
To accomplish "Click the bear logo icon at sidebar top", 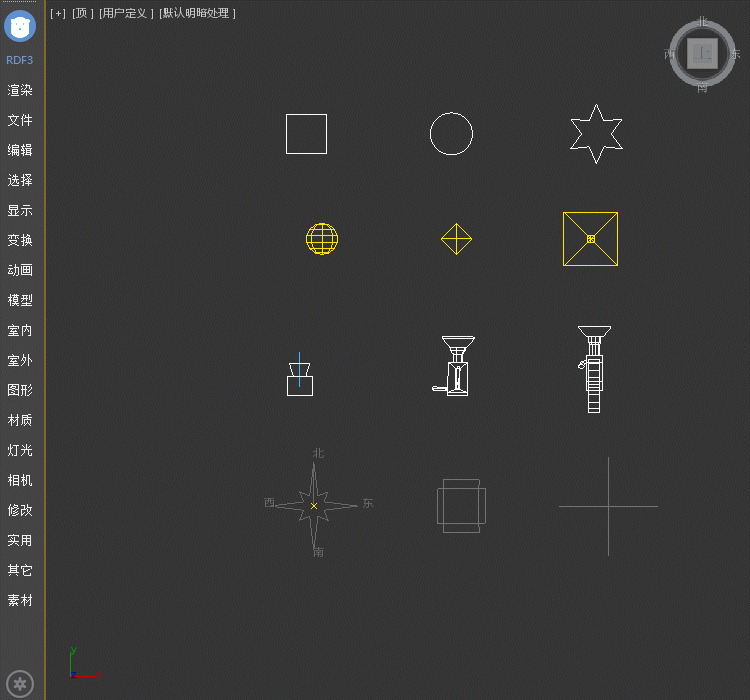I will point(20,26).
